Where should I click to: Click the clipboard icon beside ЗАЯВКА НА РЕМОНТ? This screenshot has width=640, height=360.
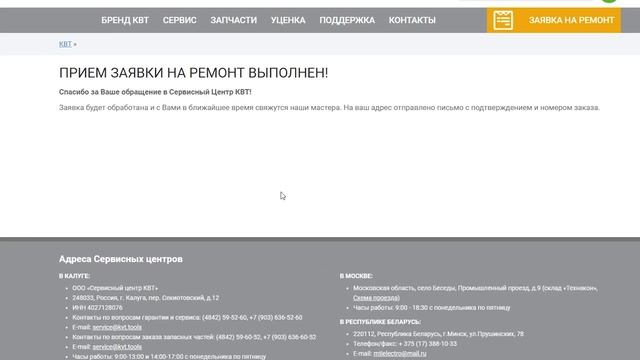[x=503, y=20]
